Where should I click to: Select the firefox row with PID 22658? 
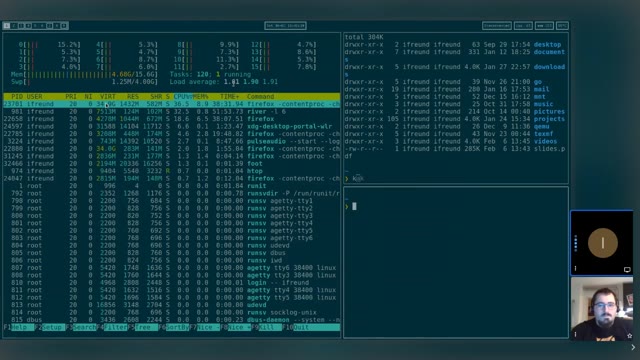[x=171, y=119]
